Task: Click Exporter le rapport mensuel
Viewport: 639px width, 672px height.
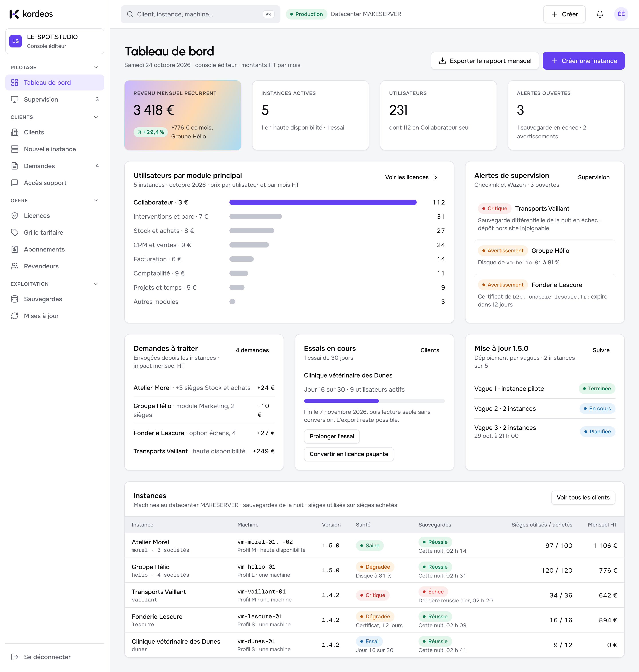Action: [485, 61]
